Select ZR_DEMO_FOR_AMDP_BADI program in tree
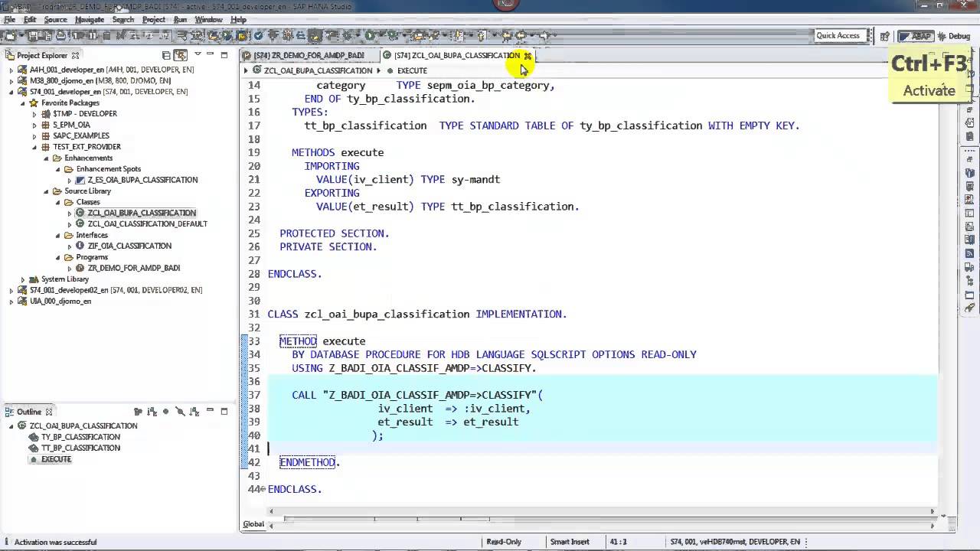980x551 pixels. coord(133,268)
